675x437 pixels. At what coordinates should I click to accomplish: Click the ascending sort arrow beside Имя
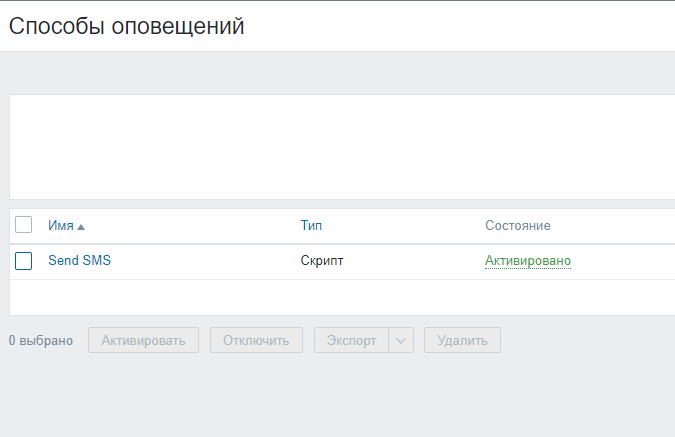click(x=81, y=227)
